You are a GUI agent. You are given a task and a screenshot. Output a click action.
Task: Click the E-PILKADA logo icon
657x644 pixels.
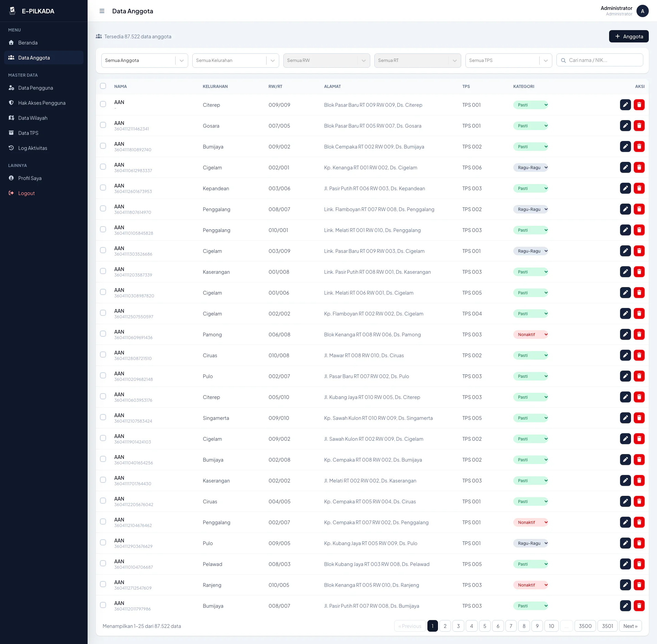point(13,11)
